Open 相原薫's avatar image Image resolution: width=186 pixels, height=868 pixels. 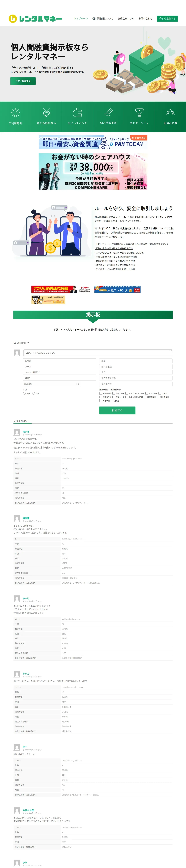(x=17, y=519)
